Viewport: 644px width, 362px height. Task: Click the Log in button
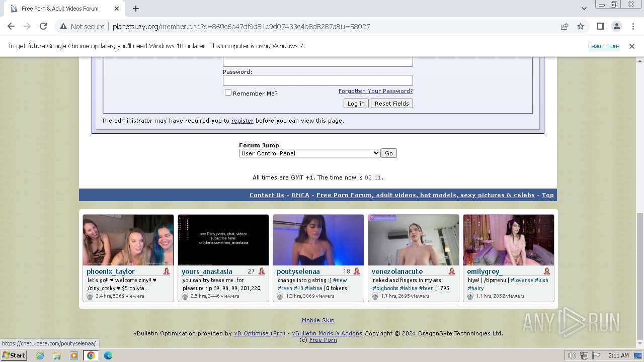[x=356, y=104]
